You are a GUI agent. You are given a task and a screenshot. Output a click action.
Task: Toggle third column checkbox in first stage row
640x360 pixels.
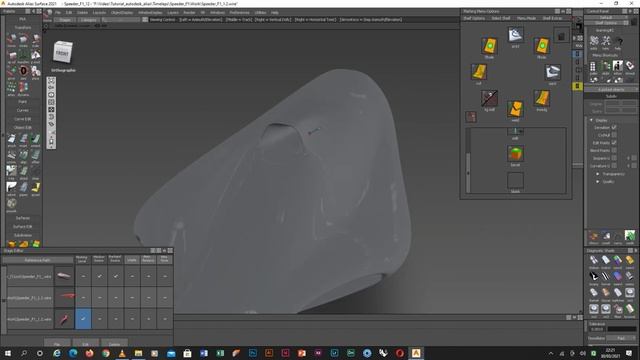click(x=116, y=276)
